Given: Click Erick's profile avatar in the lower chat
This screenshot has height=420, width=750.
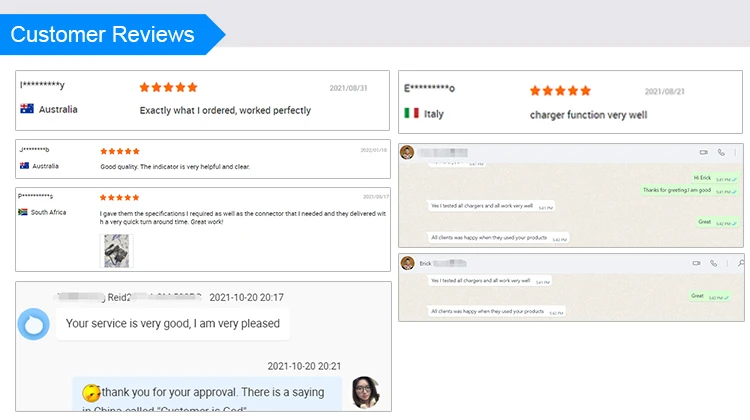Looking at the screenshot, I should [x=408, y=263].
